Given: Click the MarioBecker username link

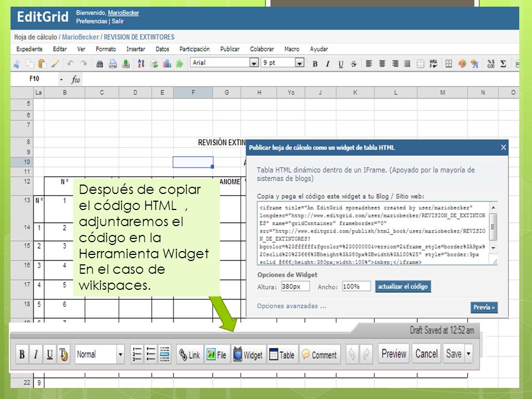Looking at the screenshot, I should click(124, 13).
